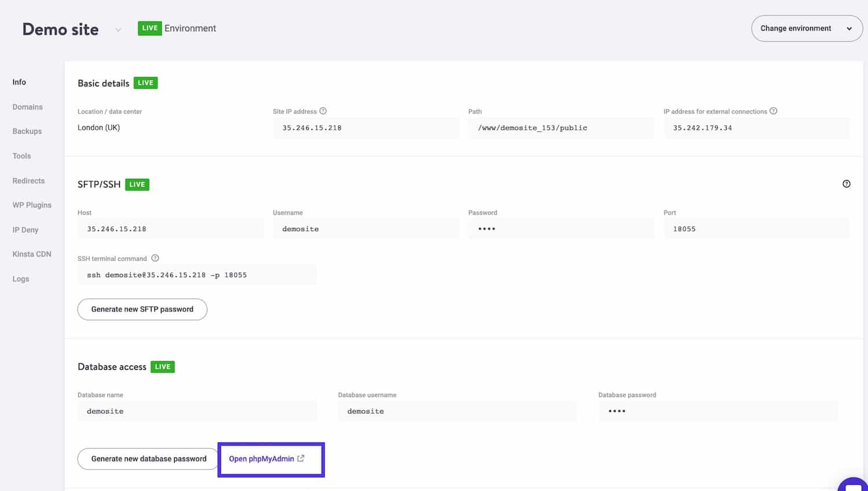868x491 pixels.
Task: Open the WP Plugins page
Action: 32,205
